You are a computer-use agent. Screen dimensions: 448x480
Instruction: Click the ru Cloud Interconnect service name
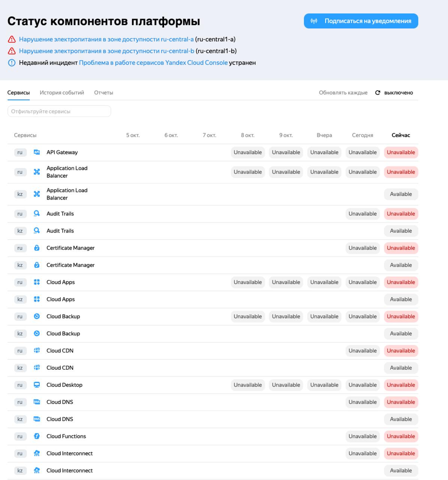[70, 453]
